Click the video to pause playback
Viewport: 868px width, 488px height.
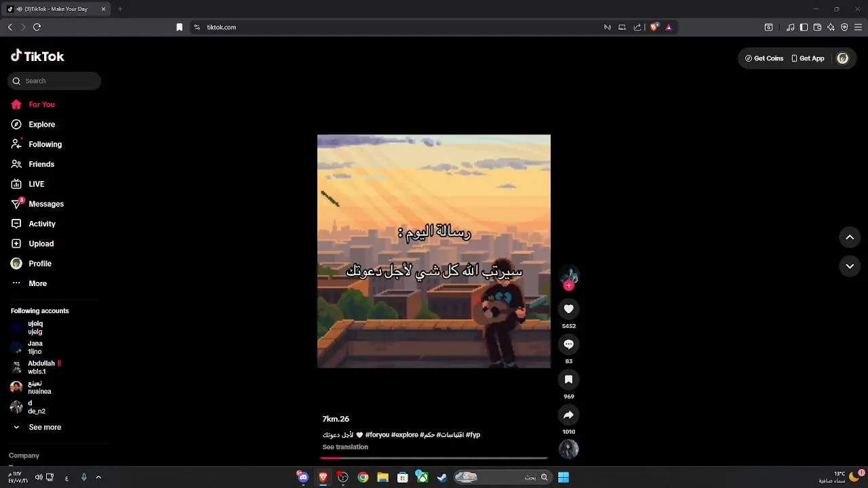click(434, 251)
